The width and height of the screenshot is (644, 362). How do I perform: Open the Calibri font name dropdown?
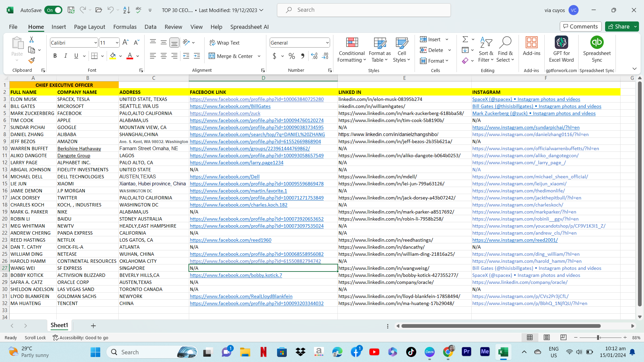click(x=96, y=43)
